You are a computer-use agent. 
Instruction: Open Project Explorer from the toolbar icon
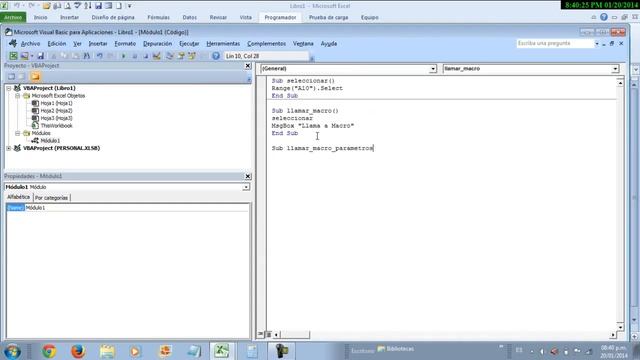(169, 56)
